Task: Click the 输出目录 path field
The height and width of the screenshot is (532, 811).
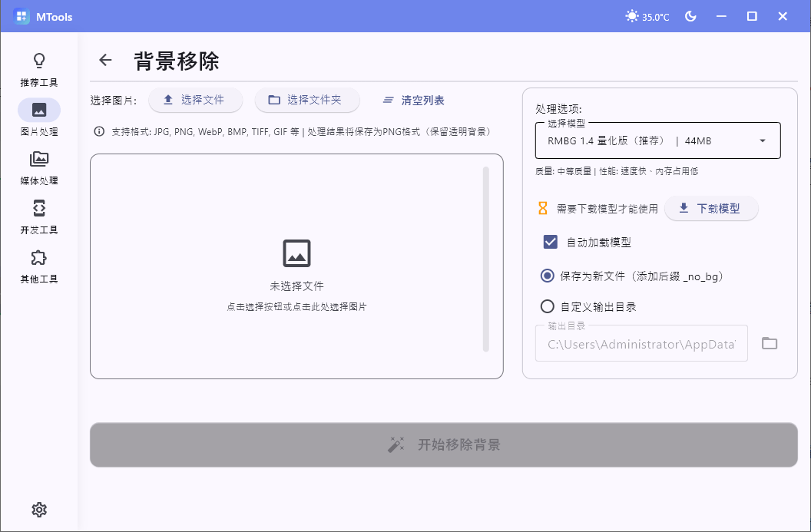Action: (x=641, y=343)
